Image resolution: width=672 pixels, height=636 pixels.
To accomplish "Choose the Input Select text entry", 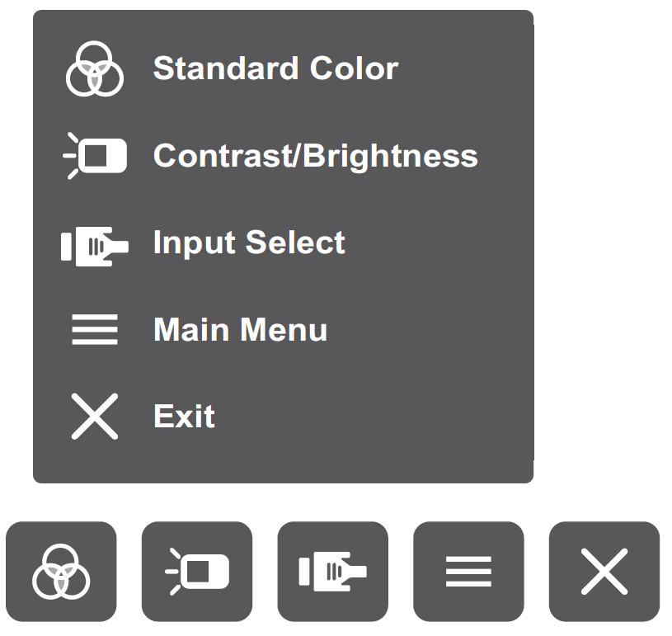I will pos(249,243).
